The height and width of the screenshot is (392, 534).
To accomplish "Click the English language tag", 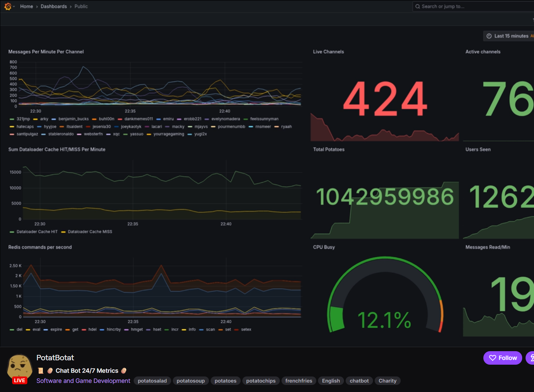I will click(x=331, y=381).
